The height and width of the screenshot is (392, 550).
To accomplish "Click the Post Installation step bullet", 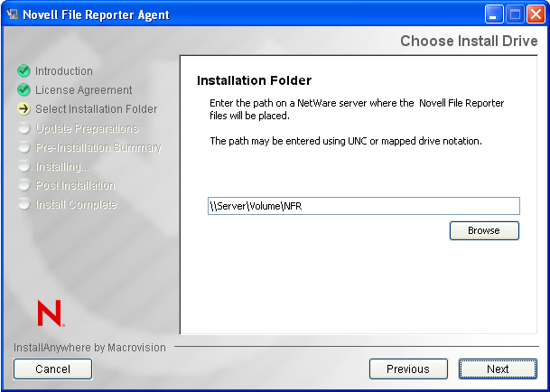I will point(23,185).
